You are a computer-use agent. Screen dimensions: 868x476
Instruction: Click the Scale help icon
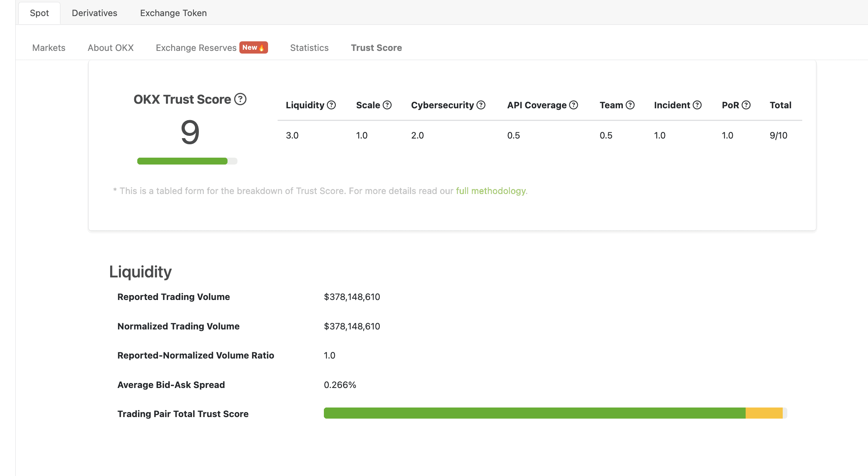click(x=387, y=105)
